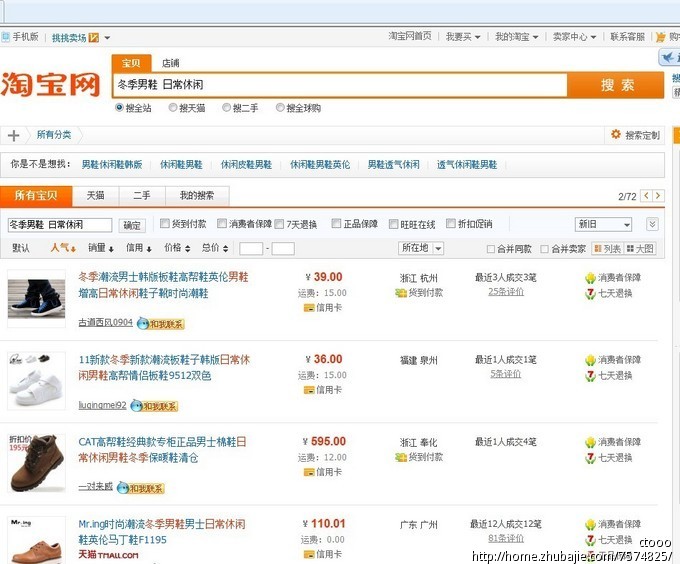
Task: Click shopping cart icon in top bar
Action: 660,37
